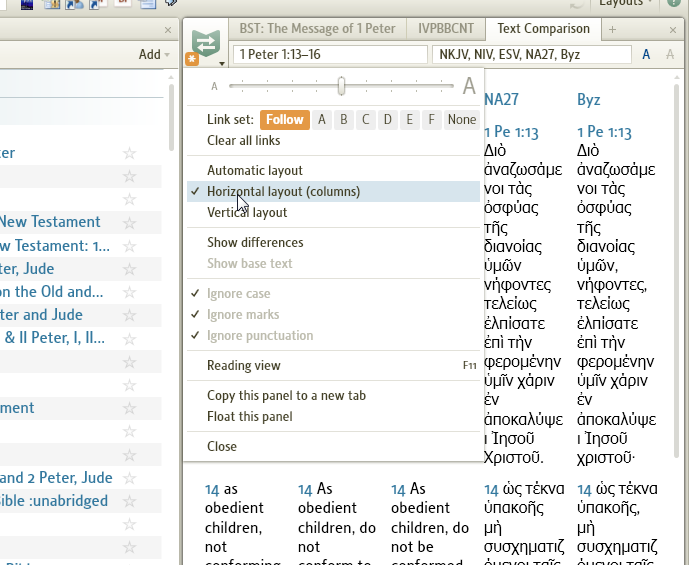Toggle the blue A show-differences button
Screen dimensions: 689x565
pyautogui.click(x=646, y=54)
